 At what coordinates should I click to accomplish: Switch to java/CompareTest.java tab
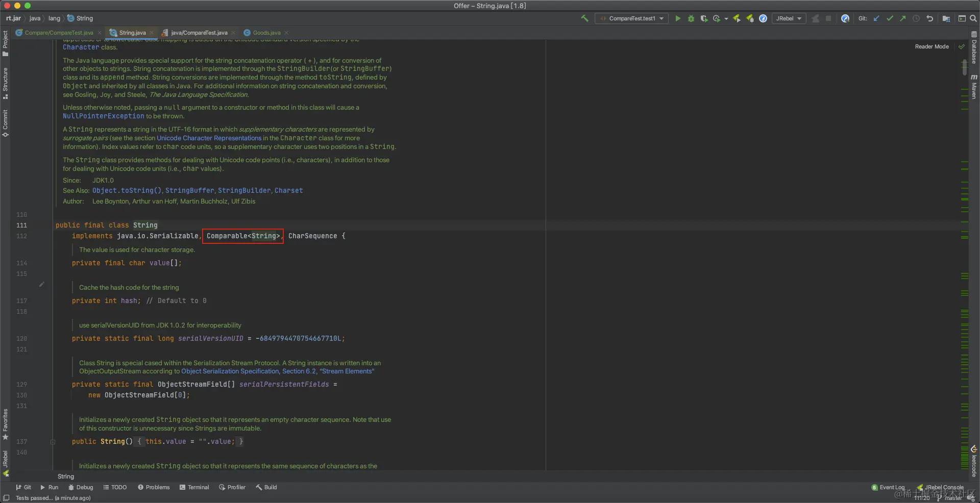tap(199, 33)
